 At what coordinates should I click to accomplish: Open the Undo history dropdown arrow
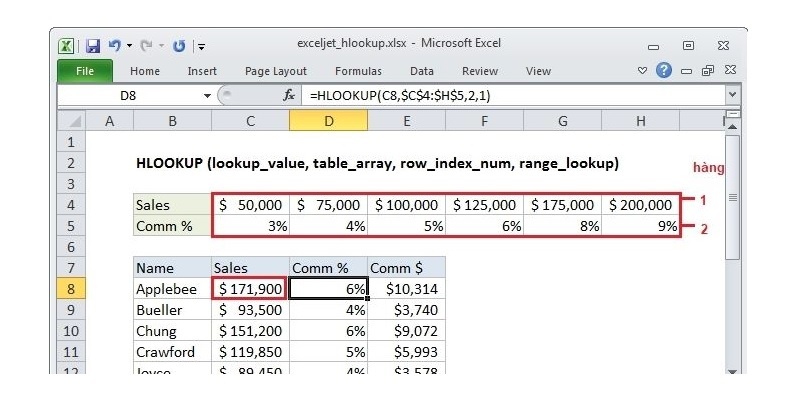[x=128, y=46]
